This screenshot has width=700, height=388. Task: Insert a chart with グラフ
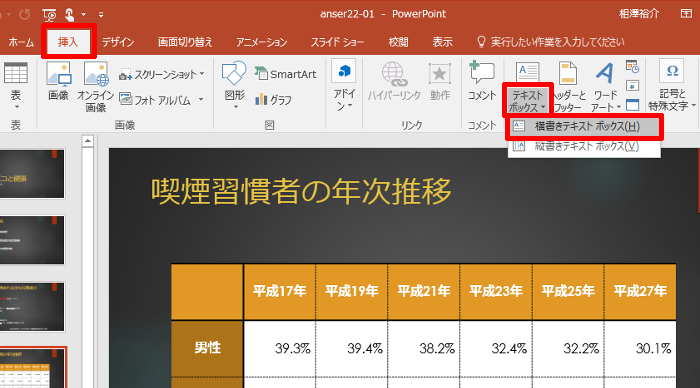click(273, 100)
